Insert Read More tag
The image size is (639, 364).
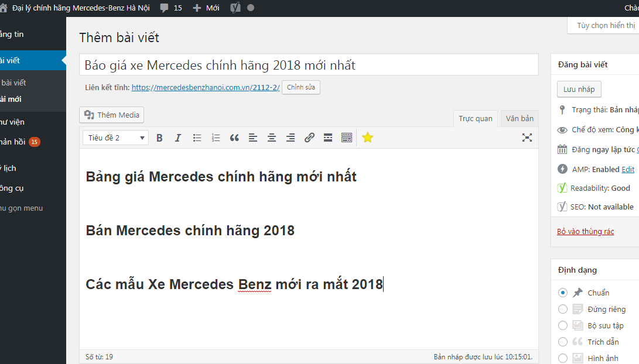point(328,138)
